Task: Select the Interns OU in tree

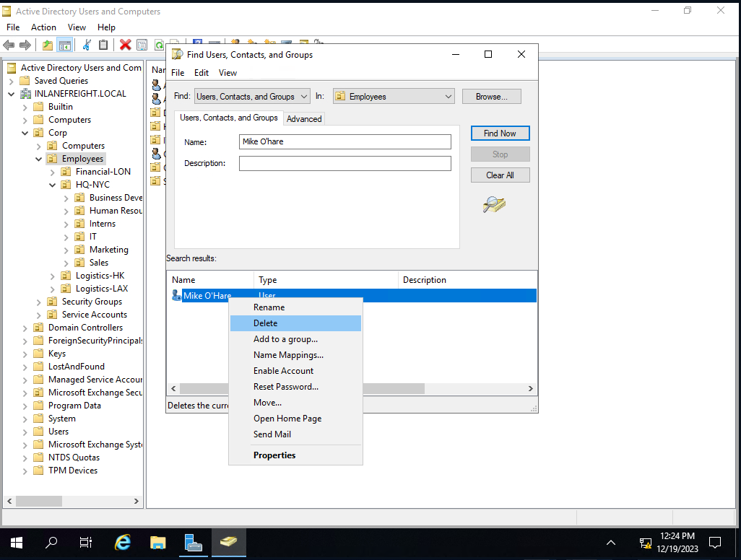Action: point(103,224)
